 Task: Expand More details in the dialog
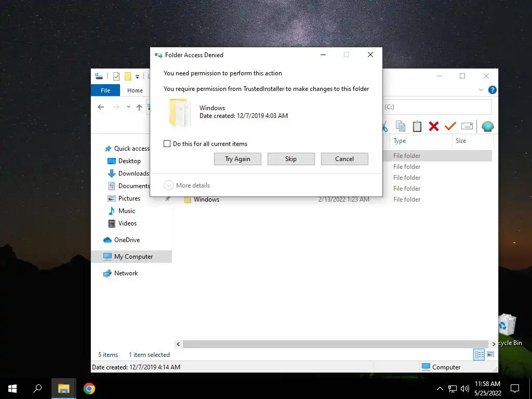[x=187, y=185]
